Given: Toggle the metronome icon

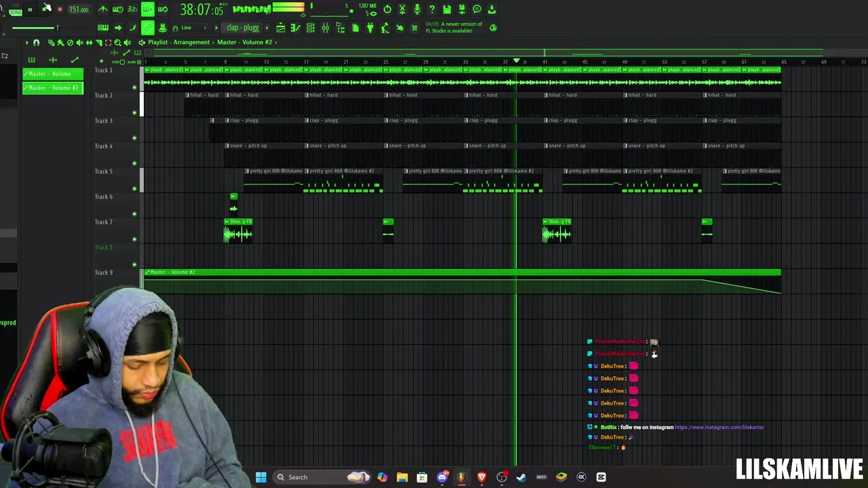Looking at the screenshot, I should (x=103, y=9).
